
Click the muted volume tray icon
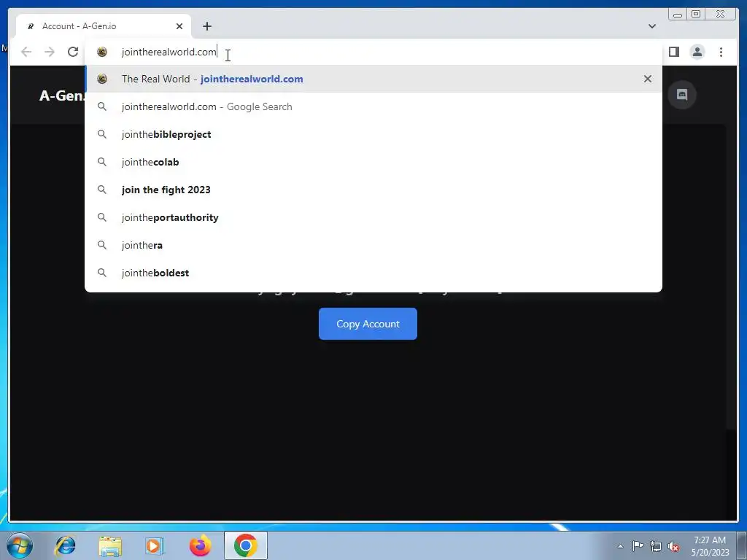pyautogui.click(x=673, y=546)
